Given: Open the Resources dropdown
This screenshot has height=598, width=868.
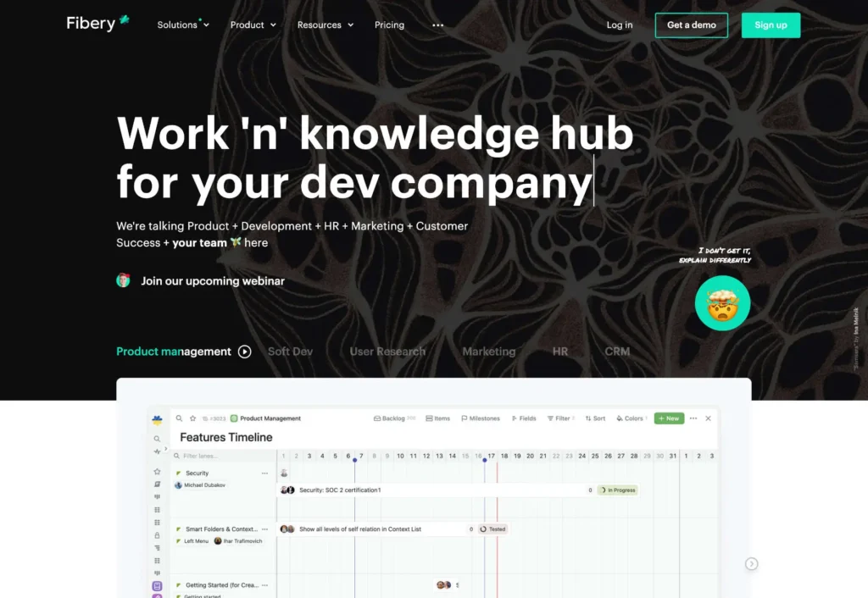Looking at the screenshot, I should pos(325,25).
